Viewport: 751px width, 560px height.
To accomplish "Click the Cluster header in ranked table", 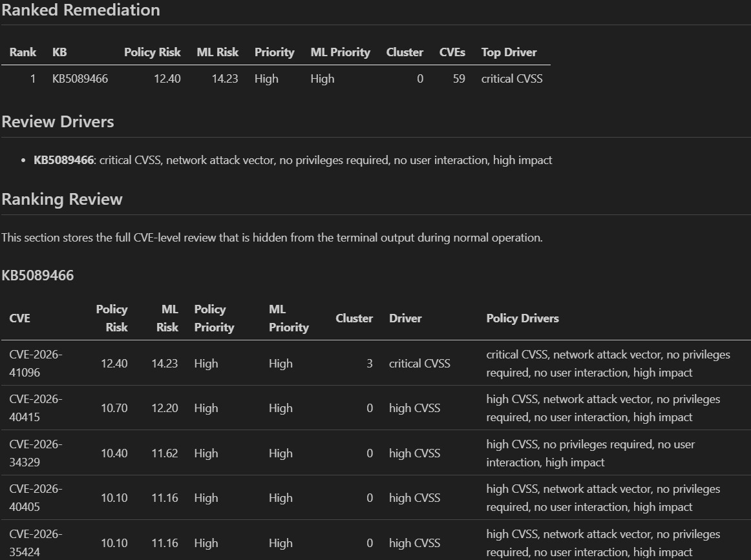I will [405, 52].
